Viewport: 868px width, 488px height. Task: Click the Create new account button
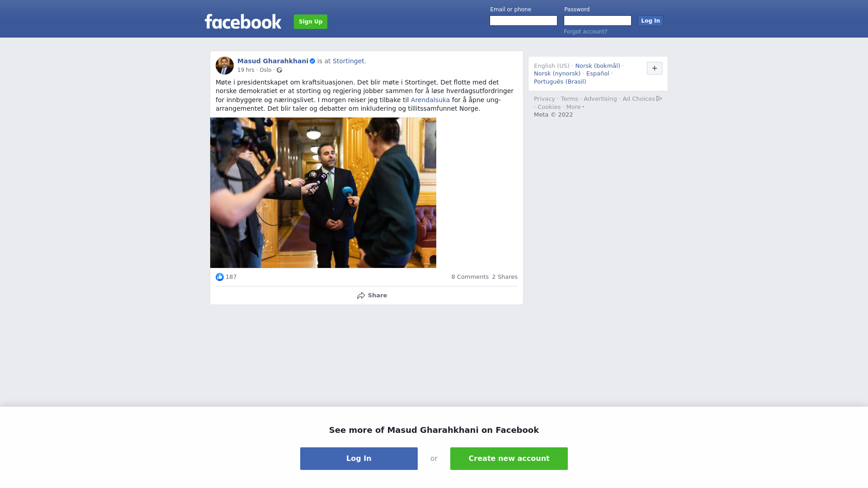[509, 459]
